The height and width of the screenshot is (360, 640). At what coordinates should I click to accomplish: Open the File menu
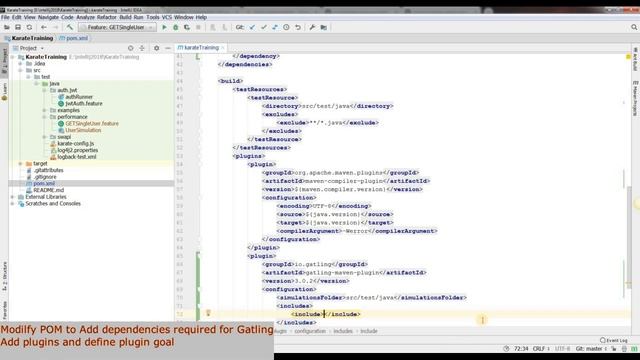tap(5, 17)
